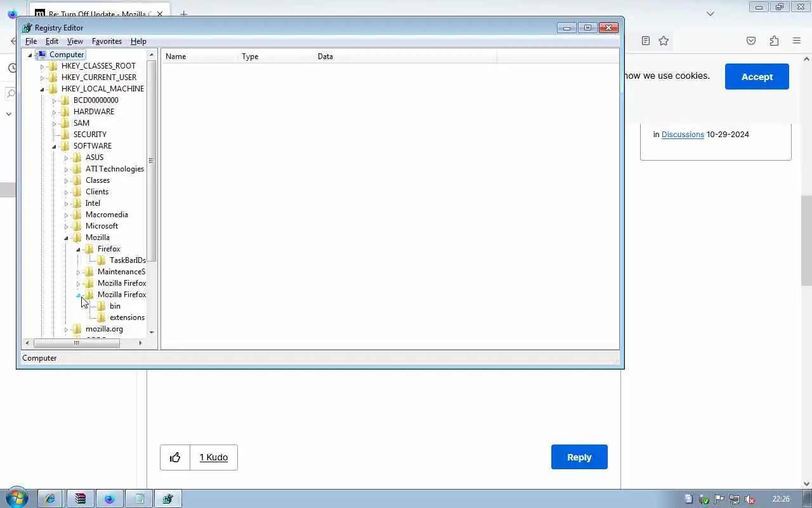Expand the HARDWARE key
Screen dimensions: 812x508
pyautogui.click(x=55, y=112)
